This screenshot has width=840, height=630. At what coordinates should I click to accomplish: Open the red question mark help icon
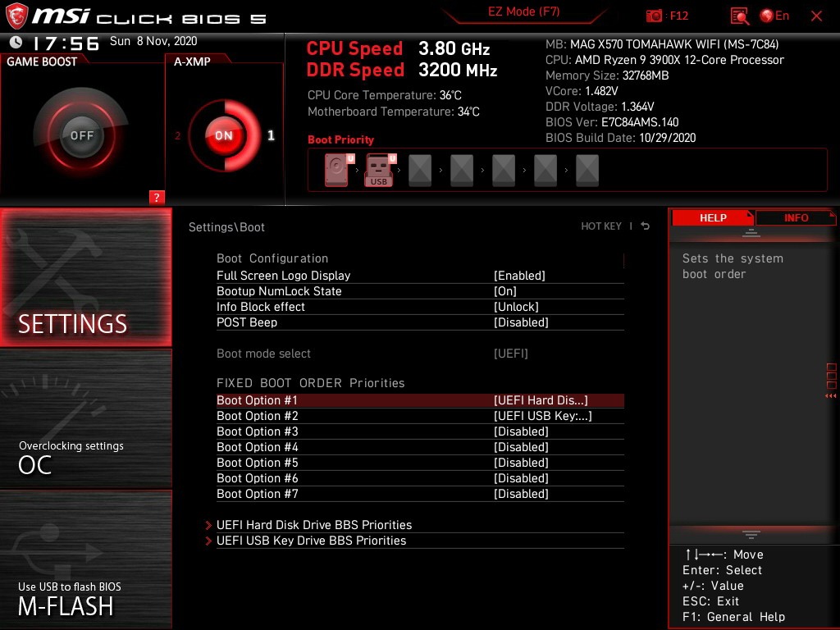[157, 197]
